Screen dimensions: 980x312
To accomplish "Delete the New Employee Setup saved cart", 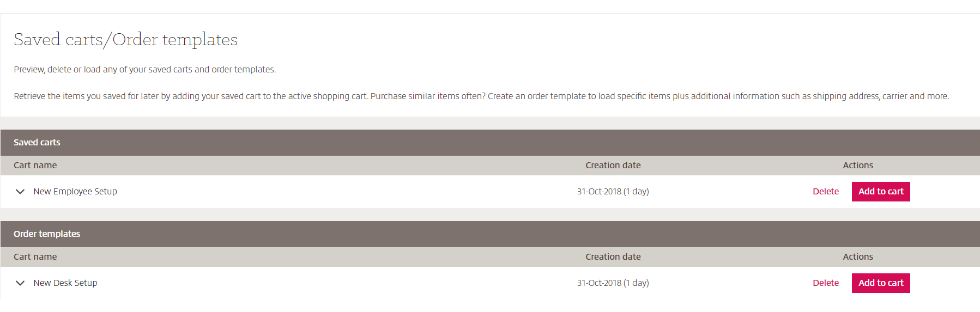I will [825, 192].
